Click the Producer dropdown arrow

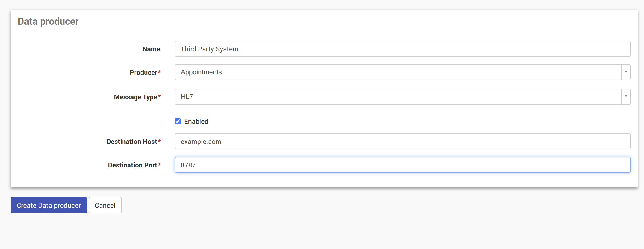pyautogui.click(x=626, y=72)
